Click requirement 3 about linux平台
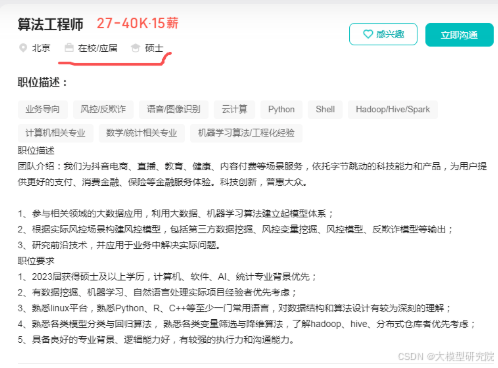The image size is (498, 368). pos(234,308)
